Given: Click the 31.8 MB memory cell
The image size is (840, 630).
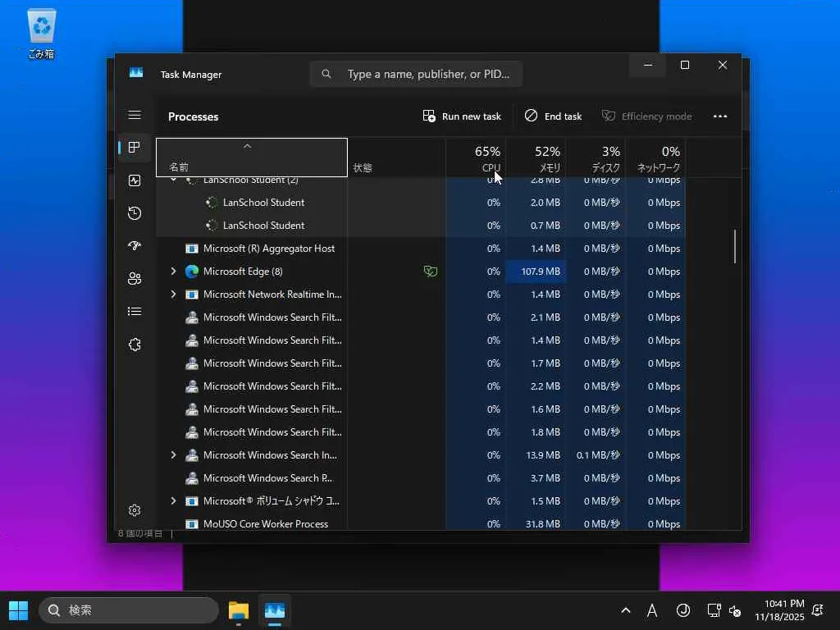Looking at the screenshot, I should tap(536, 523).
